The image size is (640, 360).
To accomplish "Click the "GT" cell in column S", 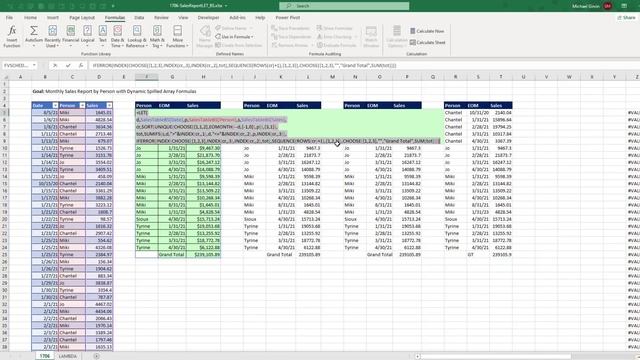I will 478,254.
